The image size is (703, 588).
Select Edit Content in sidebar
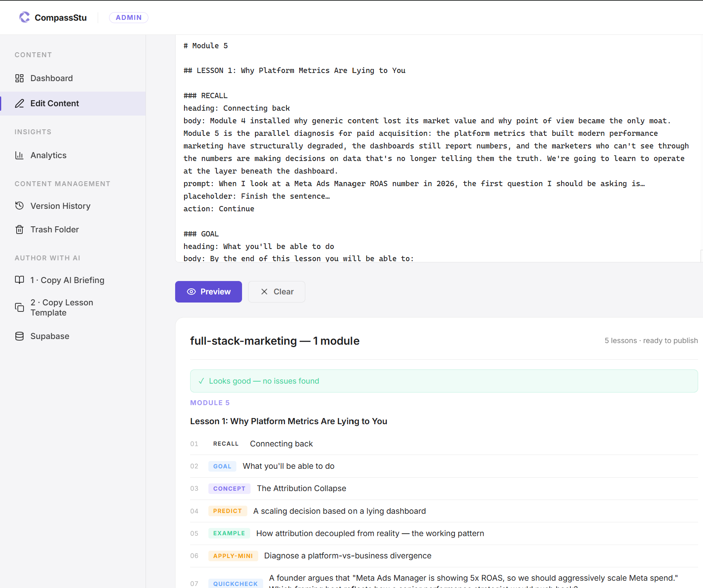[x=73, y=103]
